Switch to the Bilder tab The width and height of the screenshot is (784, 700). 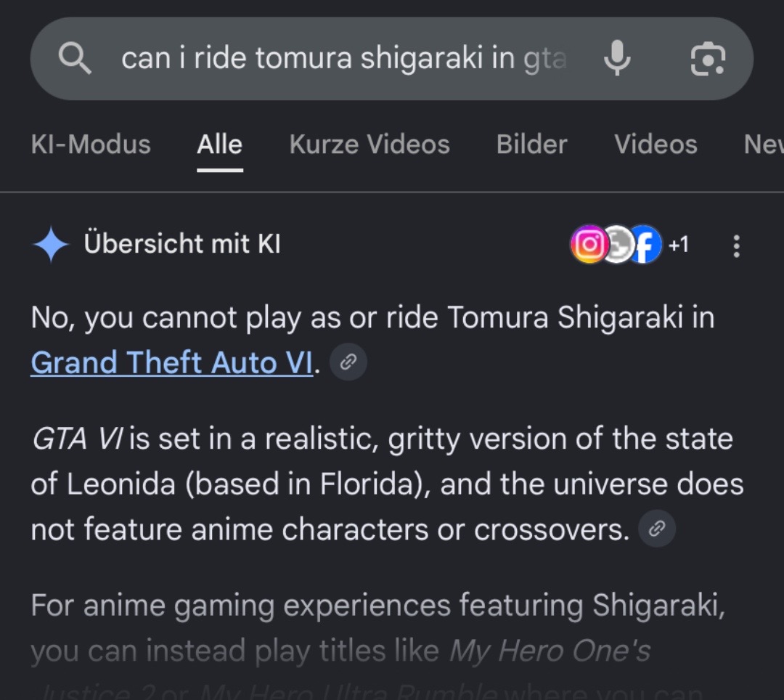tap(531, 145)
